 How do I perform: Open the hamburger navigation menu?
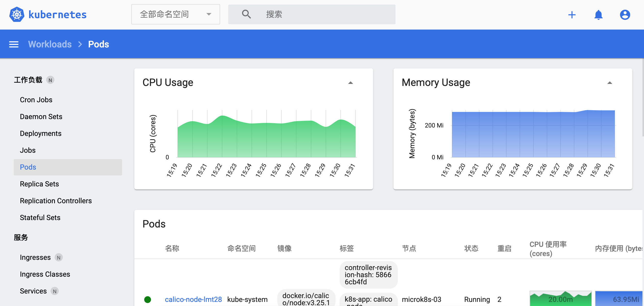pyautogui.click(x=14, y=44)
